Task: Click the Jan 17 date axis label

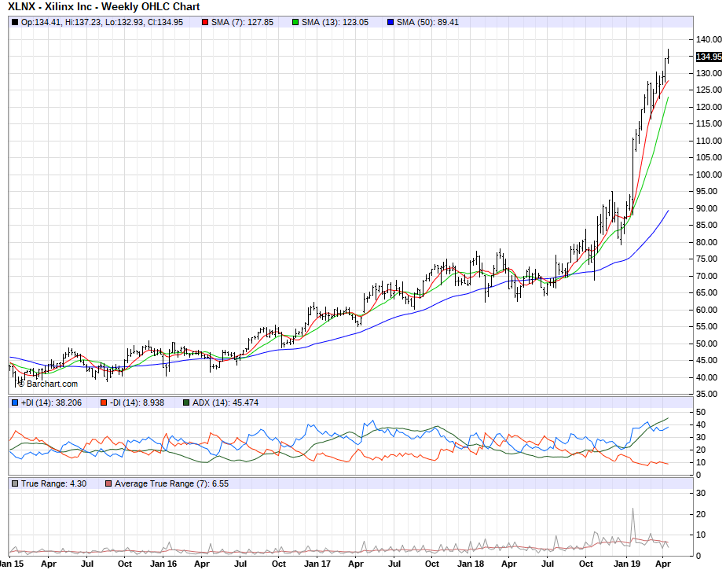Action: [317, 564]
